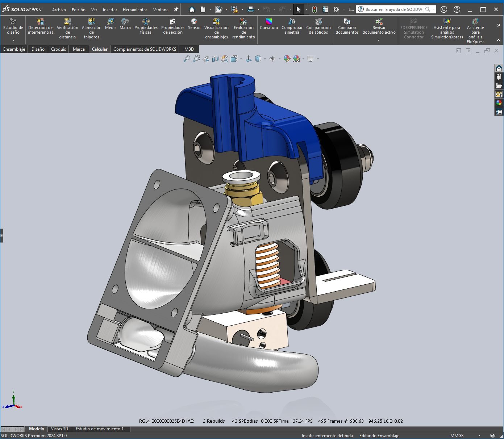Open the Curvatura display tool
The width and height of the screenshot is (504, 439).
(269, 24)
